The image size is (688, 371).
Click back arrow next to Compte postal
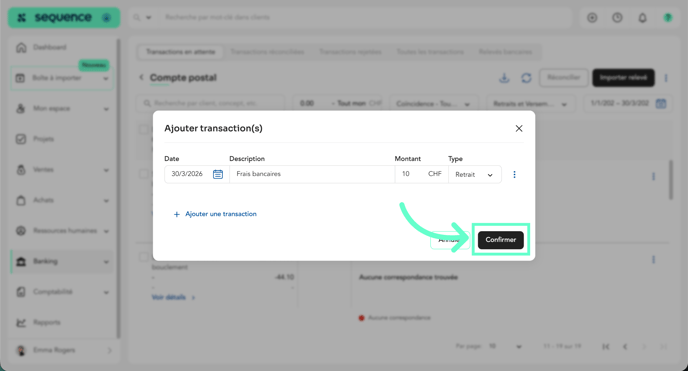(x=141, y=78)
